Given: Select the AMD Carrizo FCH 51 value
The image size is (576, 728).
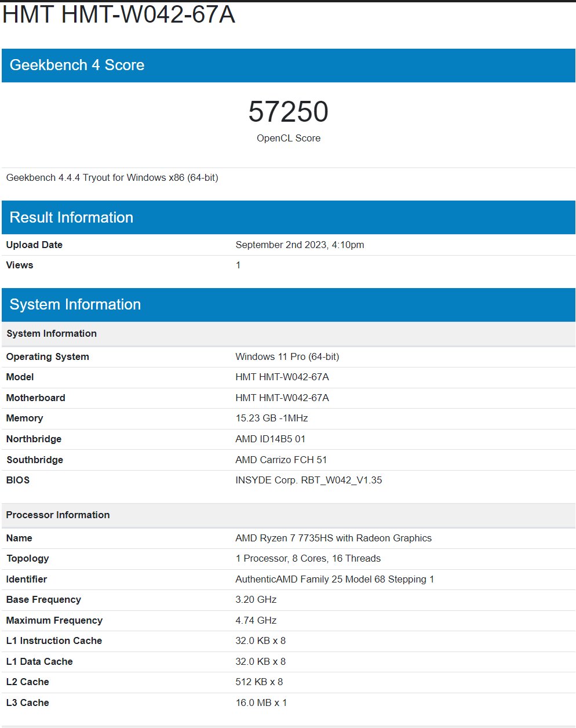Looking at the screenshot, I should point(281,460).
